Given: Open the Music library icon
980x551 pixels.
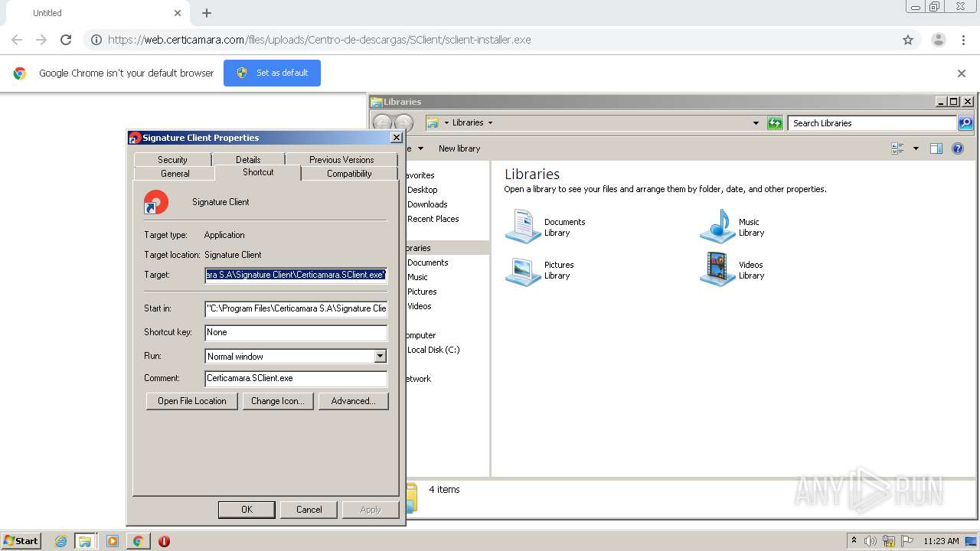Looking at the screenshot, I should (718, 227).
